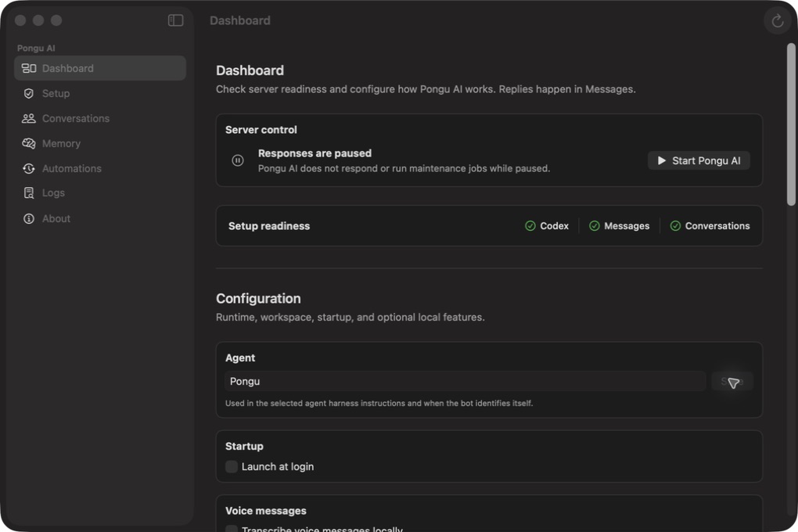
Task: Click the 'Voice messages' heading
Action: click(x=266, y=511)
